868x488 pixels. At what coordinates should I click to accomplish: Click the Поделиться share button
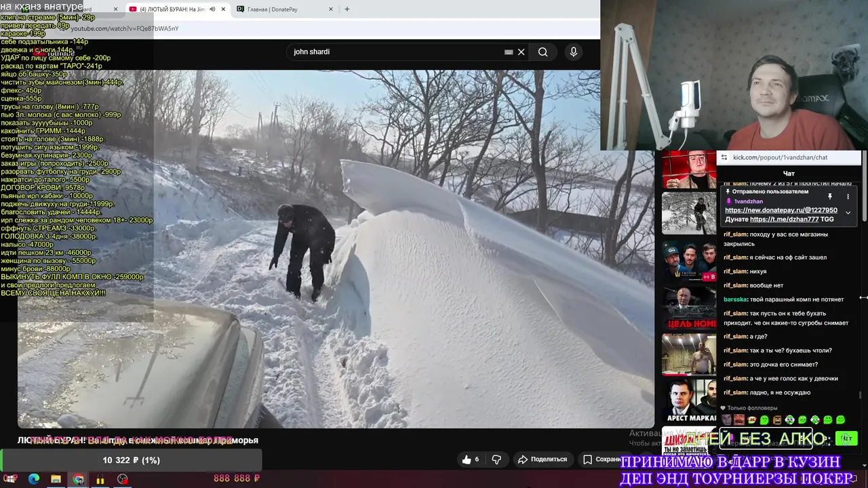(542, 460)
